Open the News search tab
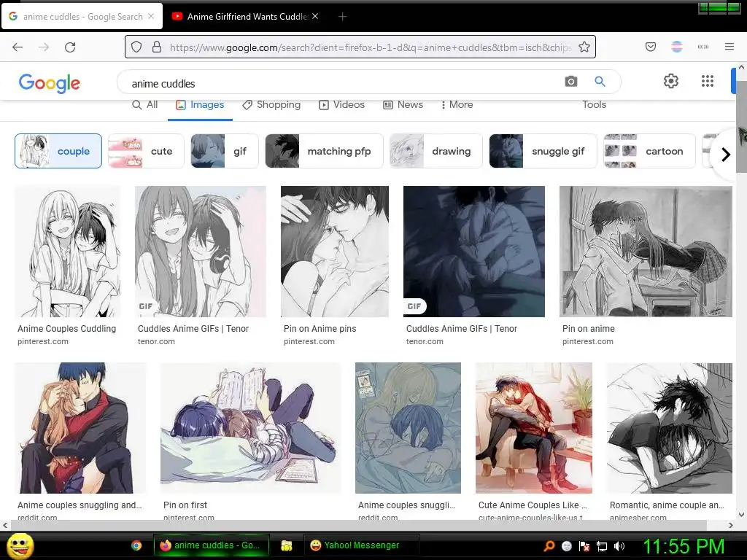The image size is (747, 560). (x=403, y=105)
